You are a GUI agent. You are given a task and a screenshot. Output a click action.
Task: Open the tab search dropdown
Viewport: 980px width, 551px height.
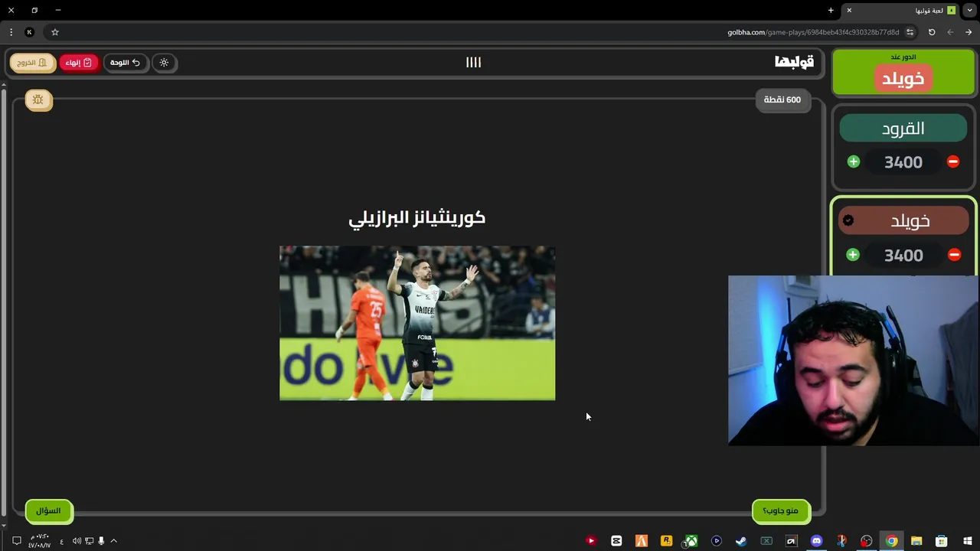click(x=970, y=10)
